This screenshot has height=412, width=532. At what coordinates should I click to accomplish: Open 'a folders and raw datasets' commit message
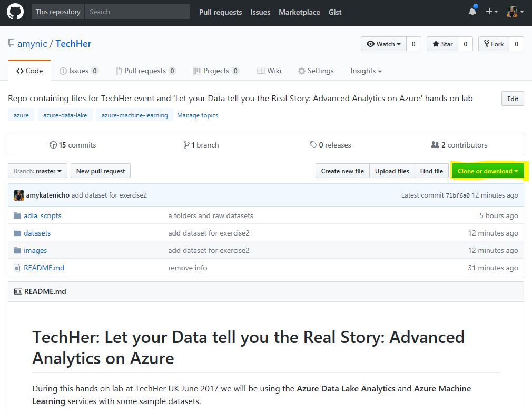click(x=211, y=215)
